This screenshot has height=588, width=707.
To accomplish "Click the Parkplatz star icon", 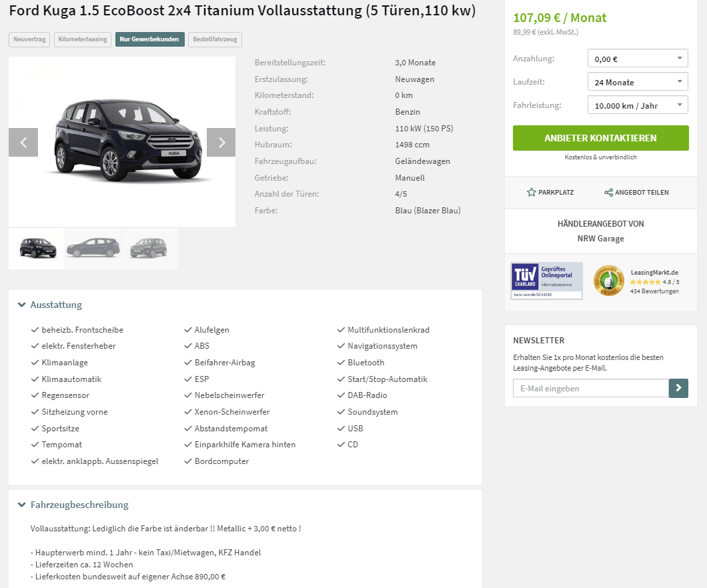I will click(531, 193).
